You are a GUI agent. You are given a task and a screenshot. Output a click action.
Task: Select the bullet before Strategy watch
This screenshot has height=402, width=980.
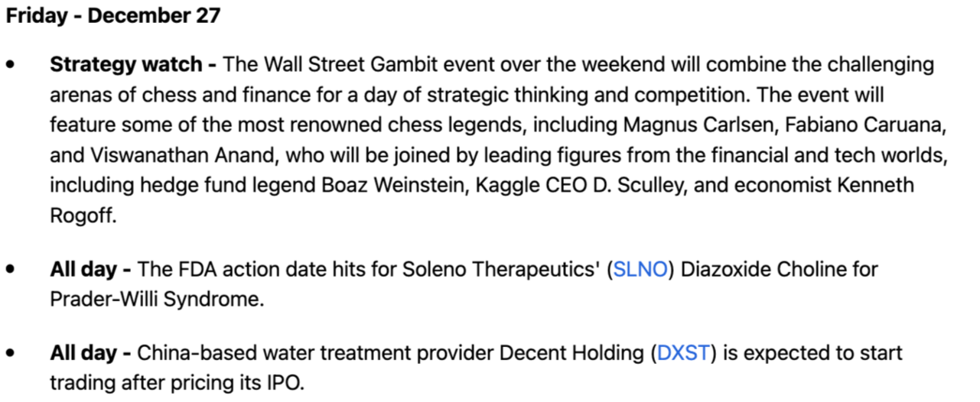(11, 66)
